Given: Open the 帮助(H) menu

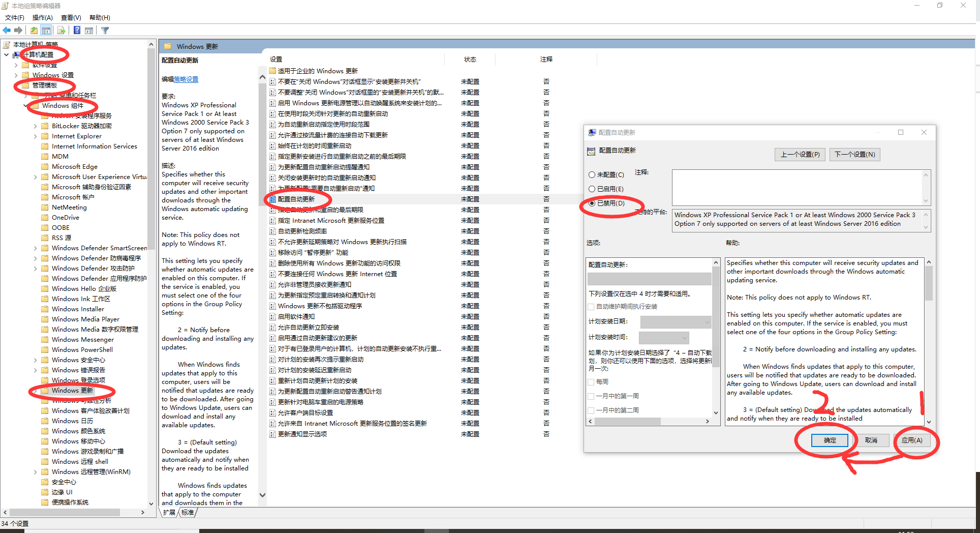Looking at the screenshot, I should tap(100, 17).
